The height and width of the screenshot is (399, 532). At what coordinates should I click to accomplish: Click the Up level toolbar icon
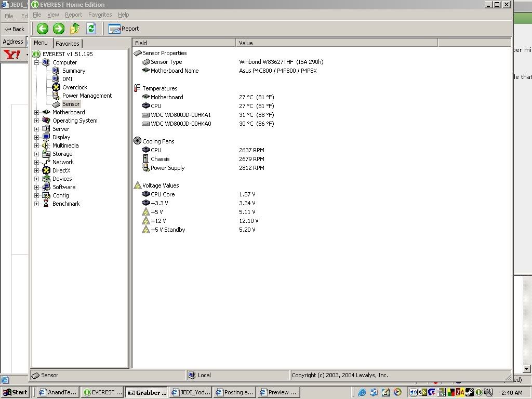pyautogui.click(x=75, y=29)
